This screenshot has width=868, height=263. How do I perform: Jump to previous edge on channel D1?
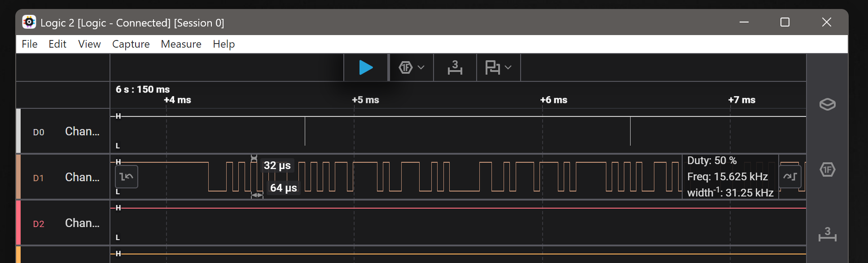click(127, 177)
